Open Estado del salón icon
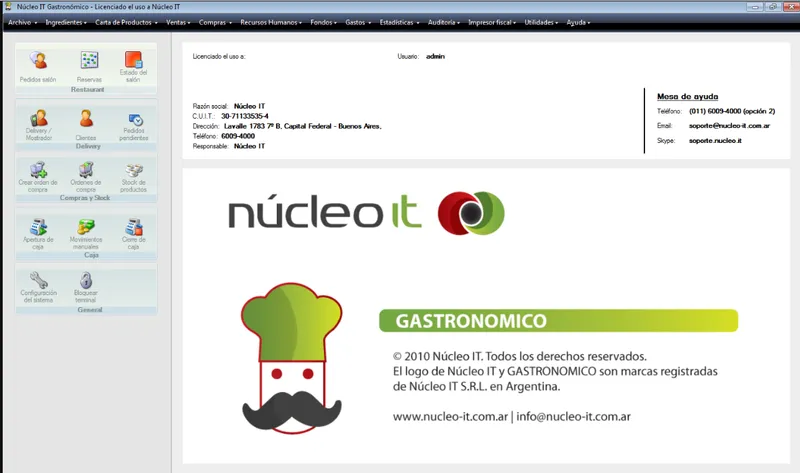 pyautogui.click(x=133, y=67)
